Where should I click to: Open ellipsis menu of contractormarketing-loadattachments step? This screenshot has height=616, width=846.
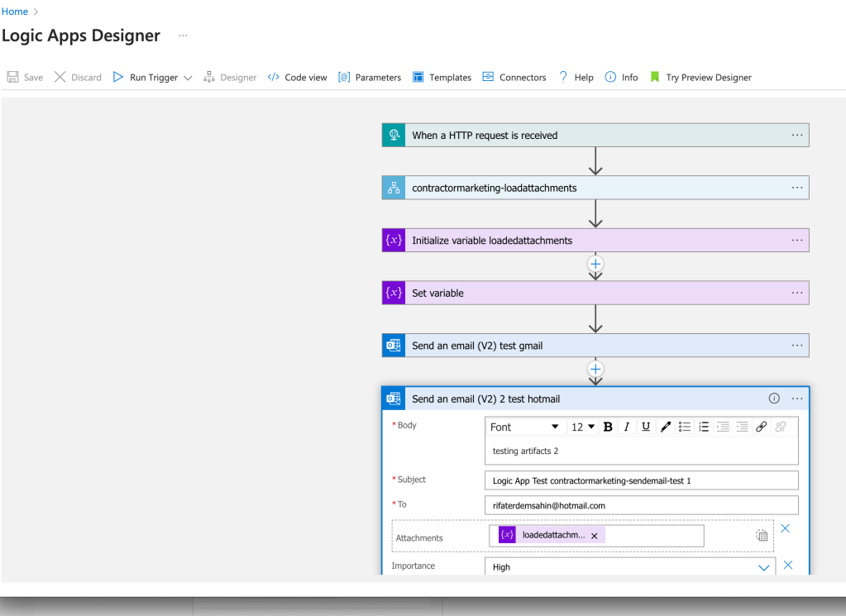point(797,188)
